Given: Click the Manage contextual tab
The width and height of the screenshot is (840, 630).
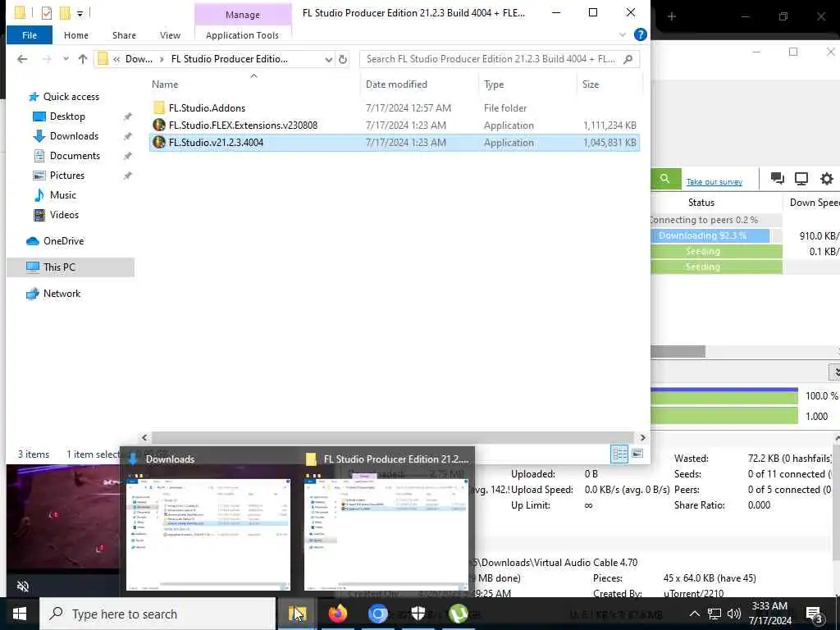Looking at the screenshot, I should [x=243, y=15].
